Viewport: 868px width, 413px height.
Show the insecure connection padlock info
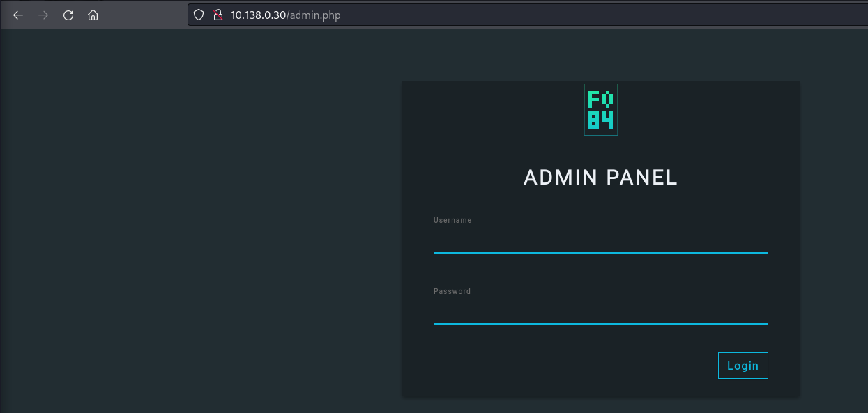pos(217,15)
